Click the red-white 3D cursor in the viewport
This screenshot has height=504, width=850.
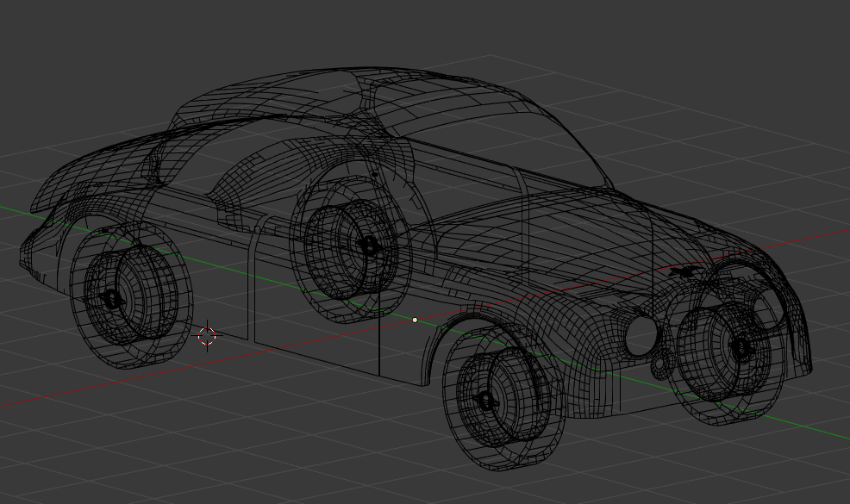click(x=207, y=336)
